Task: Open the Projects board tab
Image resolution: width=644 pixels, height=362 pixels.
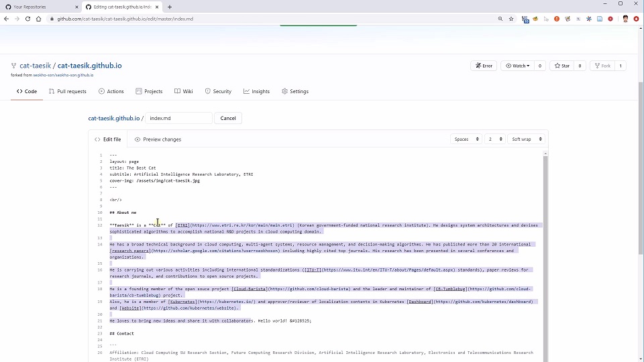Action: pos(149,91)
